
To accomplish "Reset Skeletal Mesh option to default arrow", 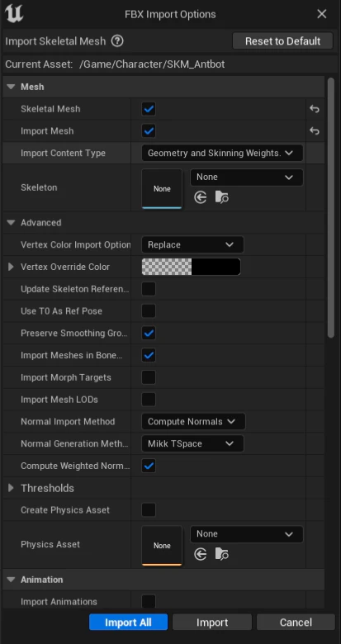I will point(315,109).
